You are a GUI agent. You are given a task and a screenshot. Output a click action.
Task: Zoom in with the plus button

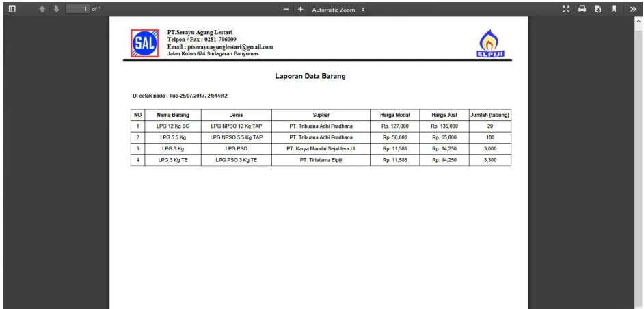(301, 9)
